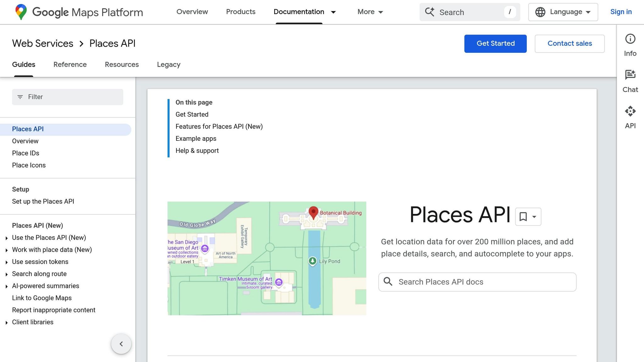Click the Info icon in the right sidebar
This screenshot has height=362, width=644.
(630, 39)
